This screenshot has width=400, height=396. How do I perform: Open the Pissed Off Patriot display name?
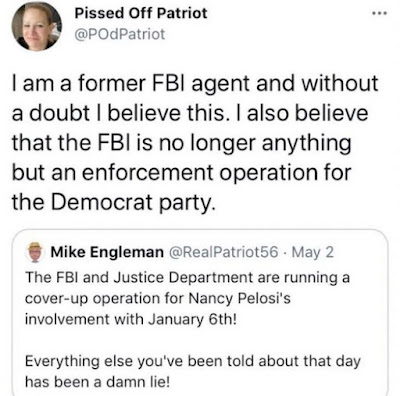click(141, 14)
